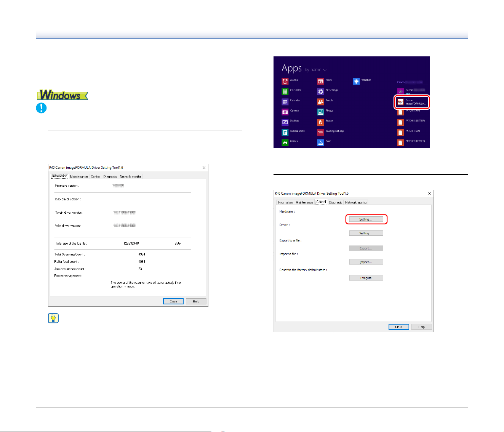Open the Desktop tile icon
The image size is (504, 432).
click(x=285, y=122)
